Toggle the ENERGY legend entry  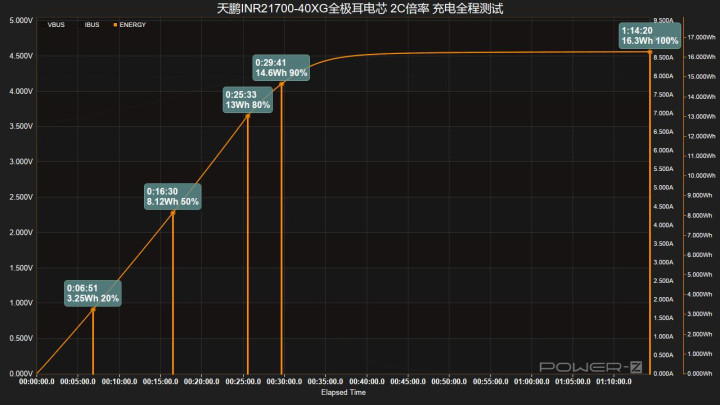(129, 25)
